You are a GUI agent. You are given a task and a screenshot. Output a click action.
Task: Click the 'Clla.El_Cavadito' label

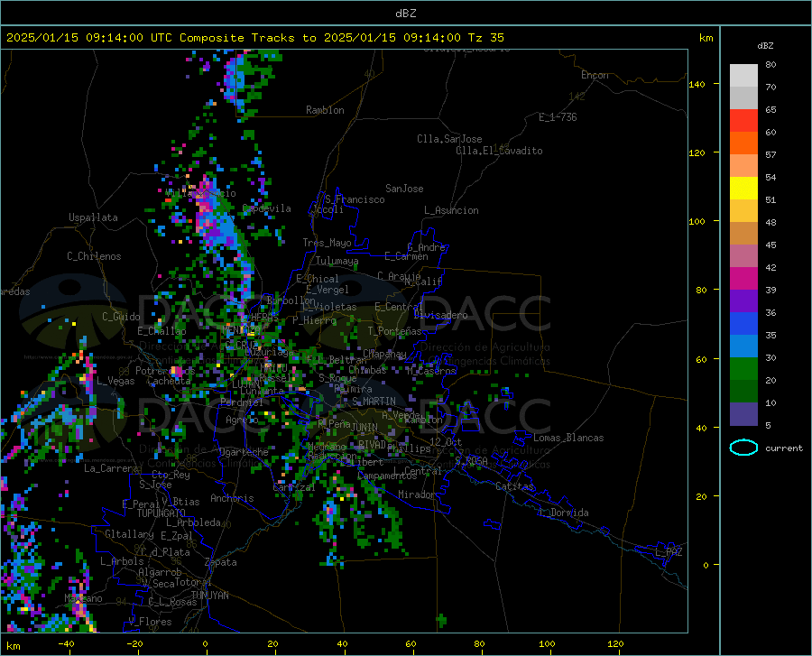[499, 151]
